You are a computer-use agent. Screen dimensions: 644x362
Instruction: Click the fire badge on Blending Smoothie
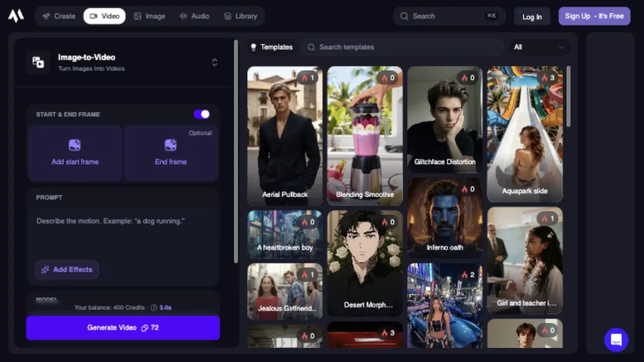point(388,78)
